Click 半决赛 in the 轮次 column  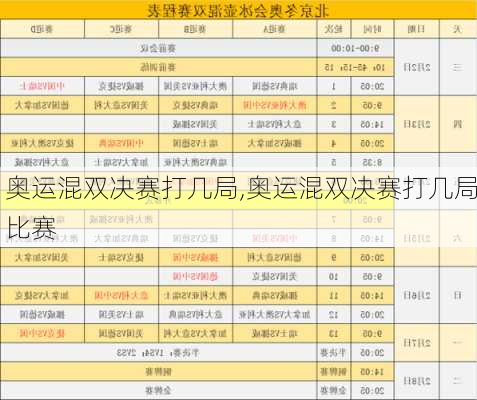tap(334, 352)
